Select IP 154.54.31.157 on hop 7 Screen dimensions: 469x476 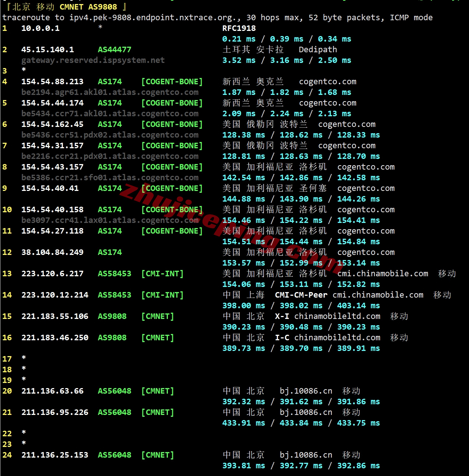52,146
